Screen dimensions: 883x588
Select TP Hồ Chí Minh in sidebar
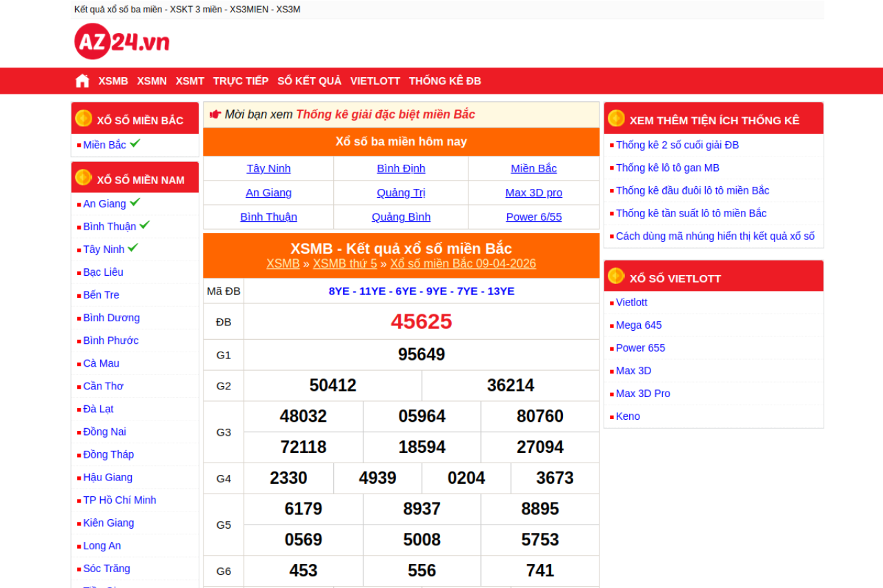click(x=119, y=500)
